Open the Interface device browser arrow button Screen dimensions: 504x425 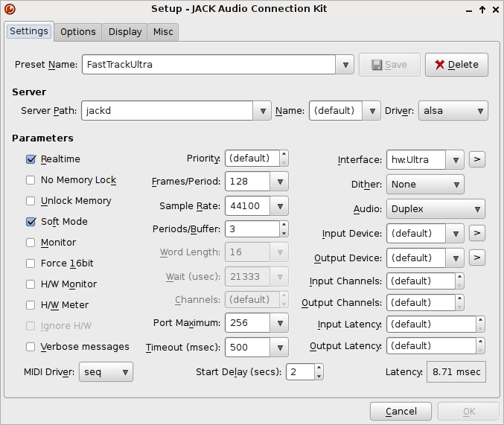tap(477, 159)
